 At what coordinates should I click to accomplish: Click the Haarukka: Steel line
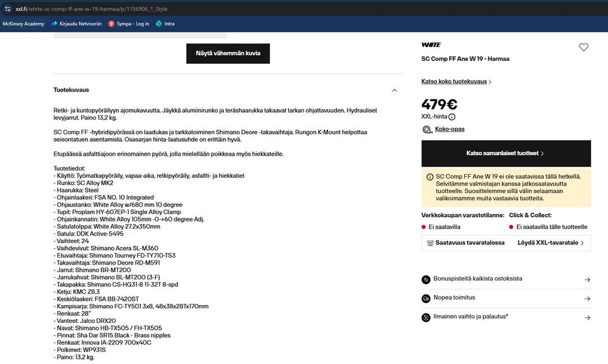pos(76,191)
